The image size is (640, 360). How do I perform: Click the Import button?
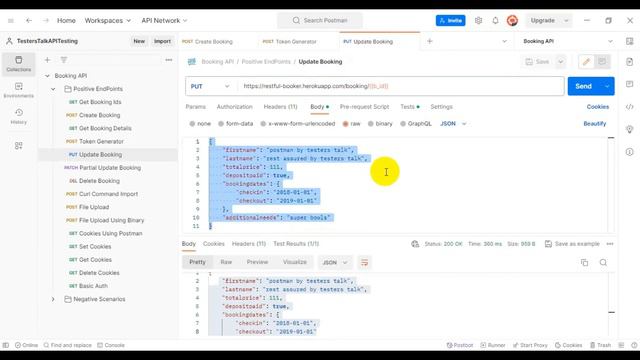[x=162, y=41]
